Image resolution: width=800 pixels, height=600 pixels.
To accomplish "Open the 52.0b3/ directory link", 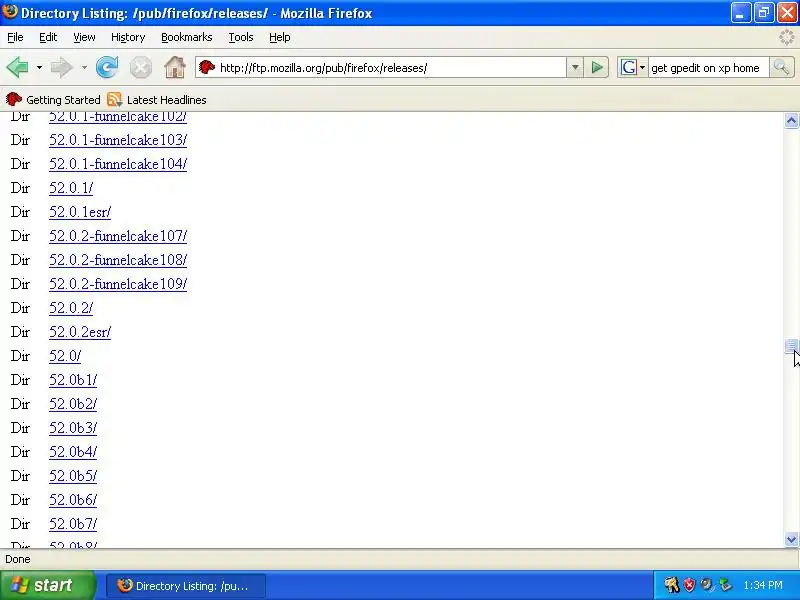I will (x=73, y=428).
